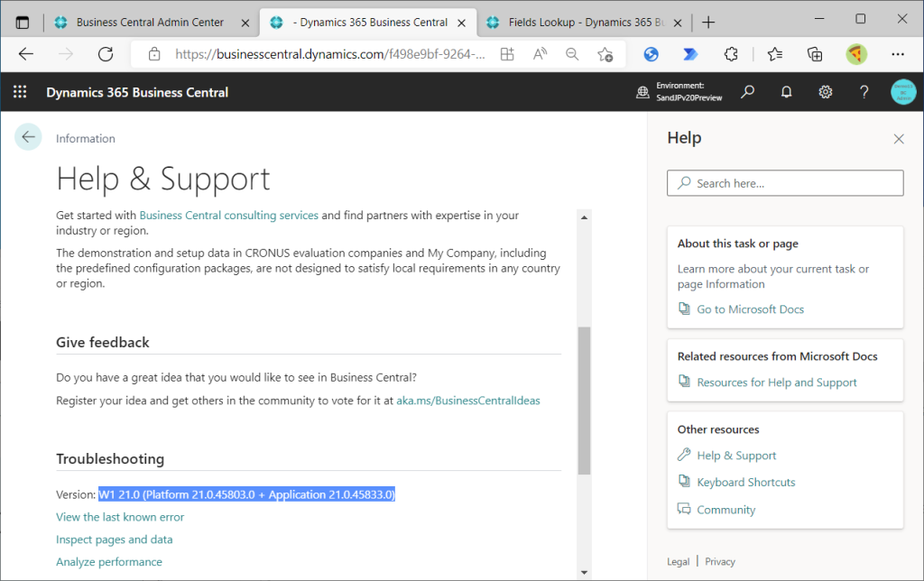Image resolution: width=924 pixels, height=581 pixels.
Task: Click the Power Automate extension icon
Action: (x=690, y=54)
